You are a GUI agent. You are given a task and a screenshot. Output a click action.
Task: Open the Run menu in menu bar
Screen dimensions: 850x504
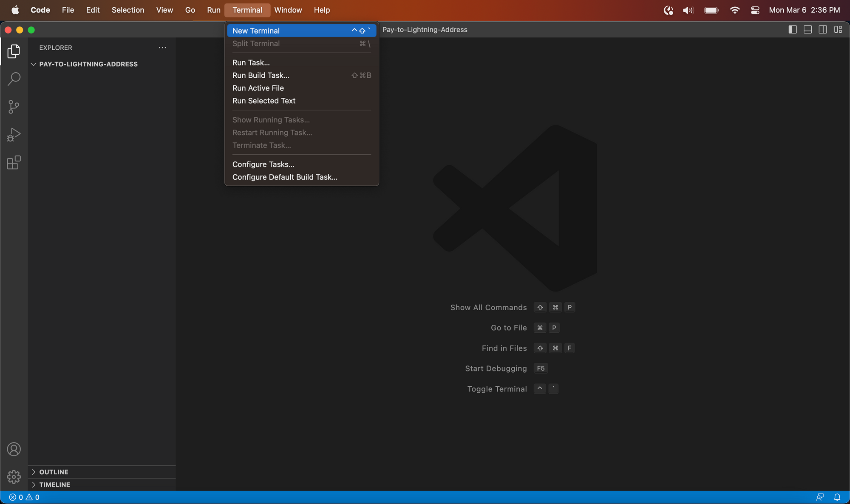[214, 10]
